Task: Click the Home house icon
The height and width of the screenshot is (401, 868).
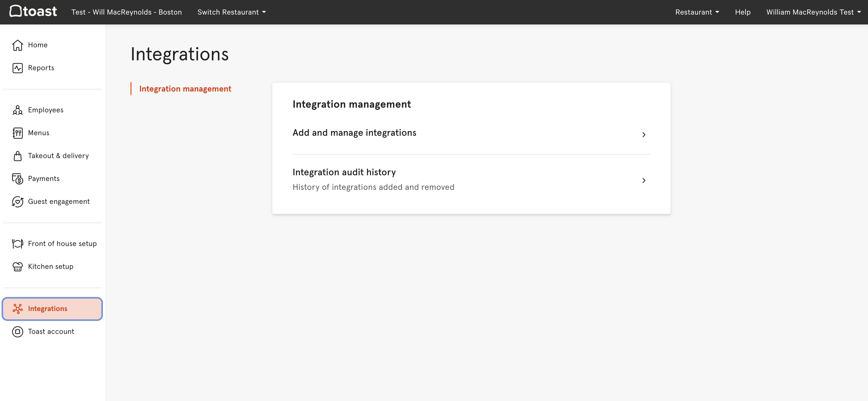Action: click(17, 45)
